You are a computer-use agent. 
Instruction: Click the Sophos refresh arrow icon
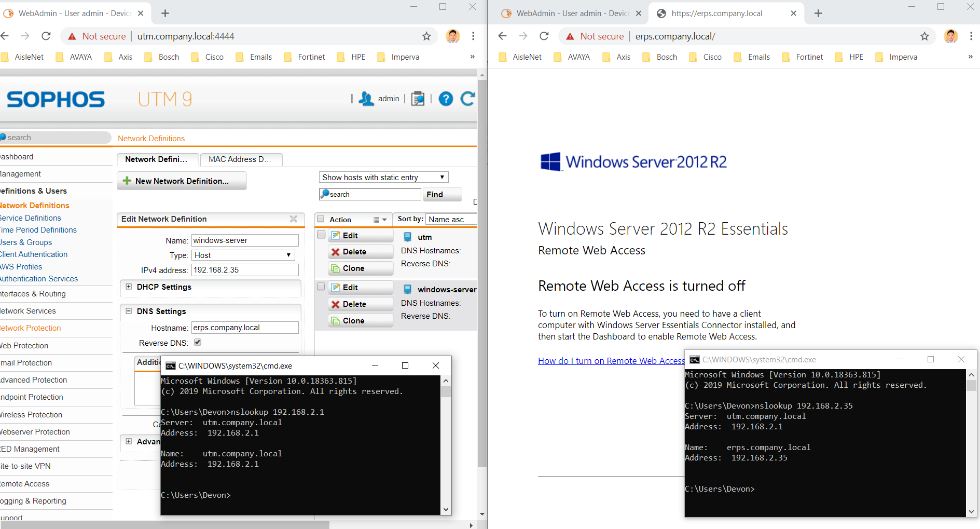(x=468, y=99)
